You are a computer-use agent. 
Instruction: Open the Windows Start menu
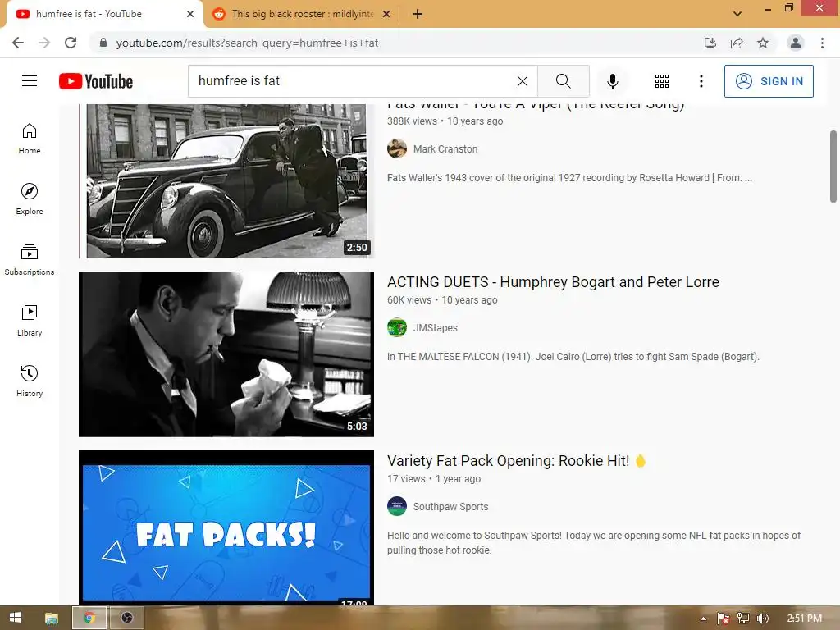[x=16, y=618]
